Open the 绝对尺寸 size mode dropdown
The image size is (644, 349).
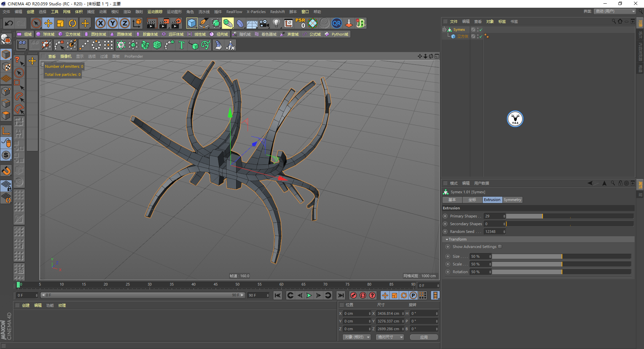tap(390, 337)
